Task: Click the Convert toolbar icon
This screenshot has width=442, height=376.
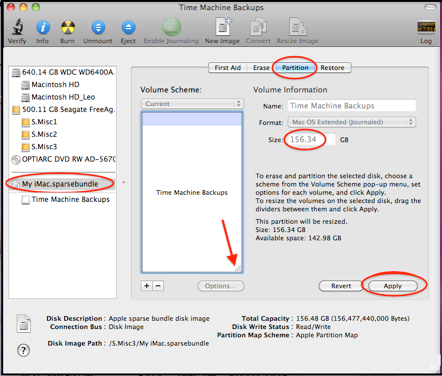Action: (258, 27)
